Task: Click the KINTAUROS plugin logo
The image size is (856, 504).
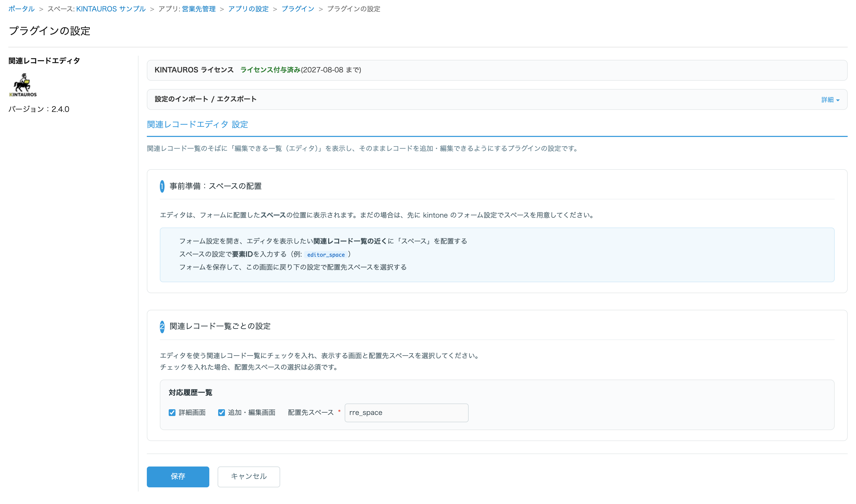Action: point(23,85)
